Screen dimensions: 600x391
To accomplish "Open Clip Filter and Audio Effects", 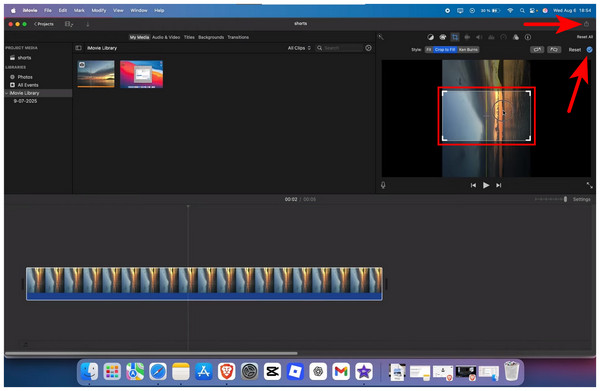I will 516,37.
